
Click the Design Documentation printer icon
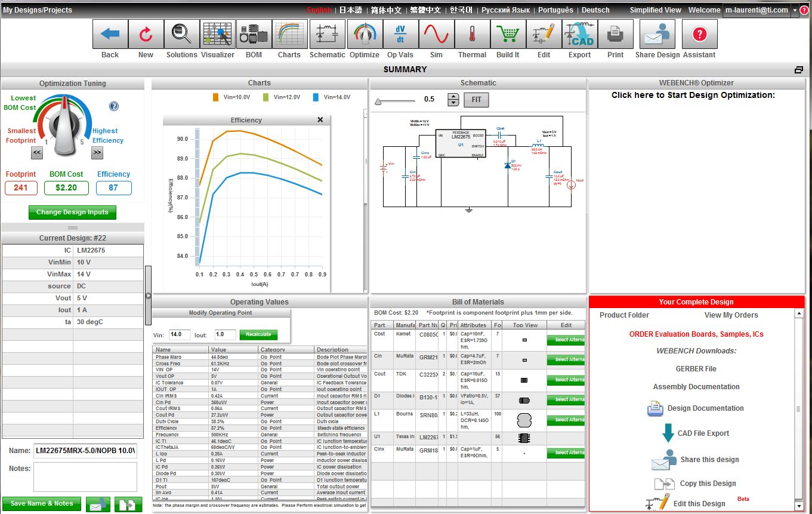coord(655,409)
